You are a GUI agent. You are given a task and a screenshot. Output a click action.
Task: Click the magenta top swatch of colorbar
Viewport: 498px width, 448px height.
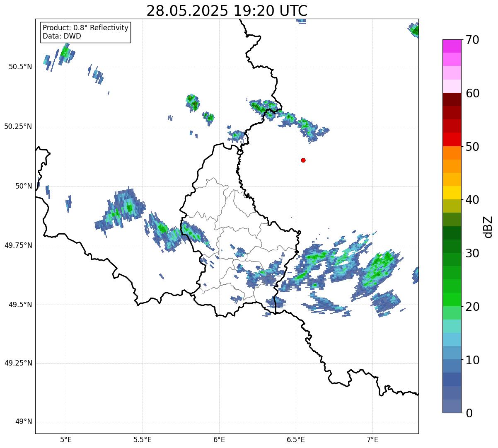coord(452,46)
